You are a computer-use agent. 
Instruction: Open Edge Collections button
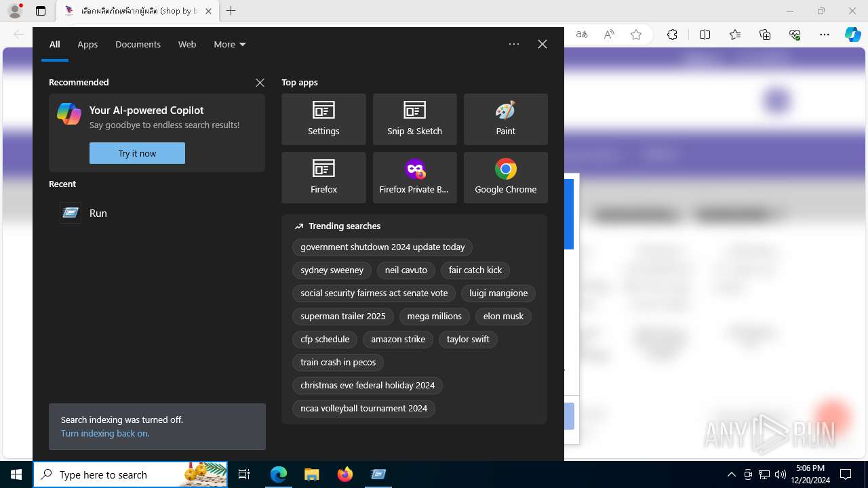point(765,35)
